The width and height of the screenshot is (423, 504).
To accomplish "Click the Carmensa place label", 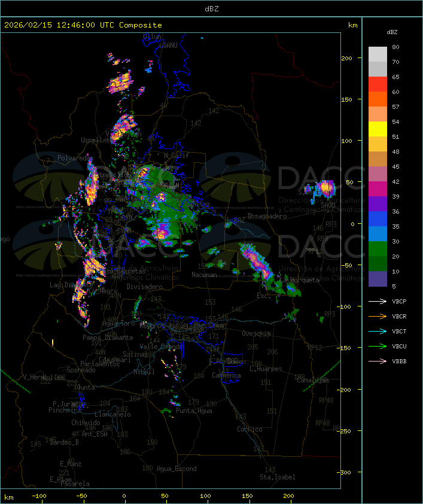I will pos(226,375).
